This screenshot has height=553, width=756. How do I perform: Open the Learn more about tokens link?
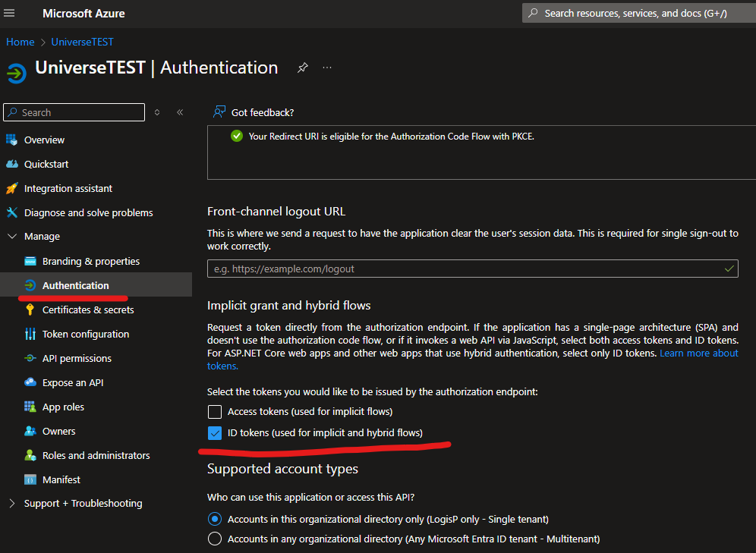(x=698, y=353)
